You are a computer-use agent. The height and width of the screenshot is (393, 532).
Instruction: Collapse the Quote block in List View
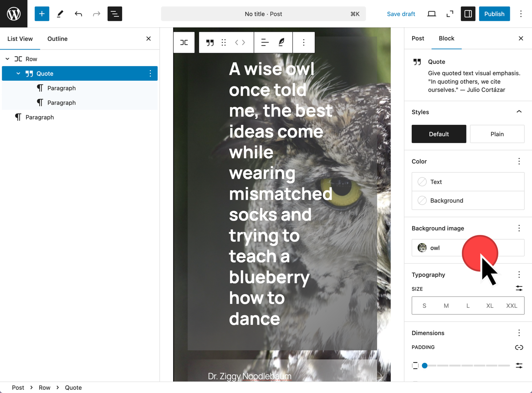[x=18, y=73]
